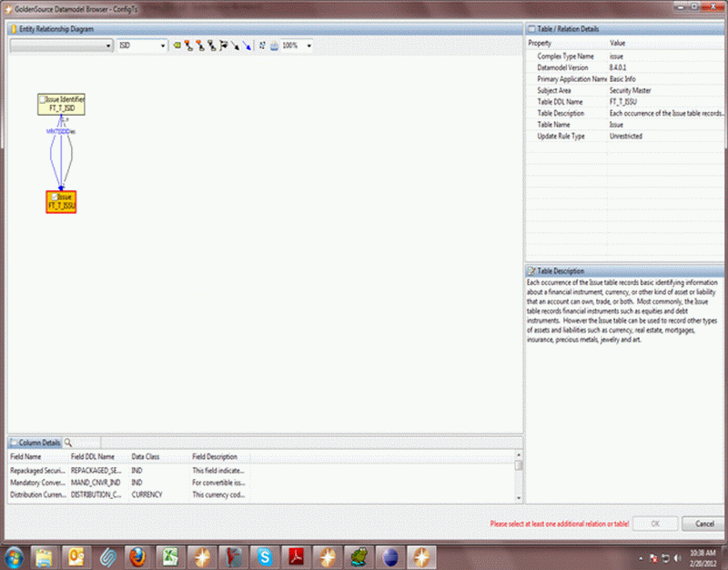Viewport: 728px width, 570px height.
Task: Select the black arrow tool
Action: coord(235,46)
